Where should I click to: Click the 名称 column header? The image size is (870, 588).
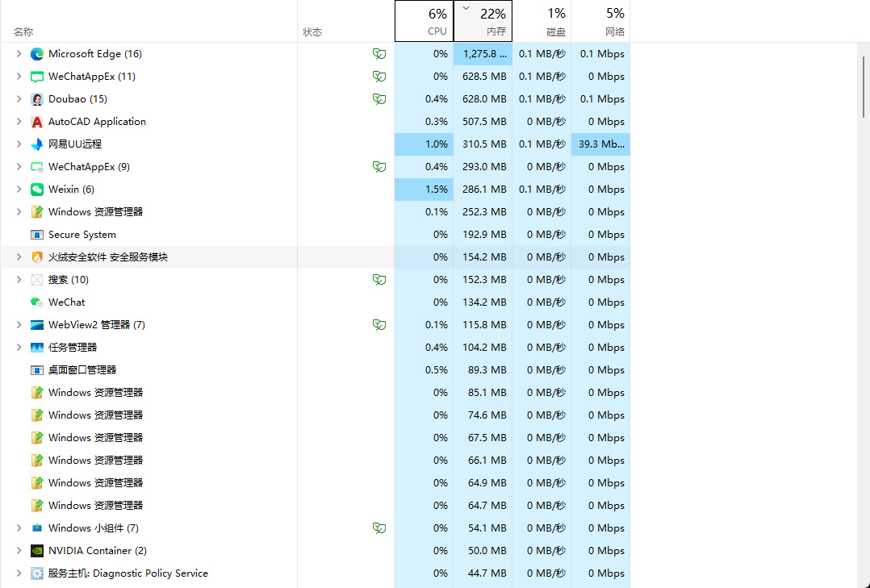tap(23, 32)
